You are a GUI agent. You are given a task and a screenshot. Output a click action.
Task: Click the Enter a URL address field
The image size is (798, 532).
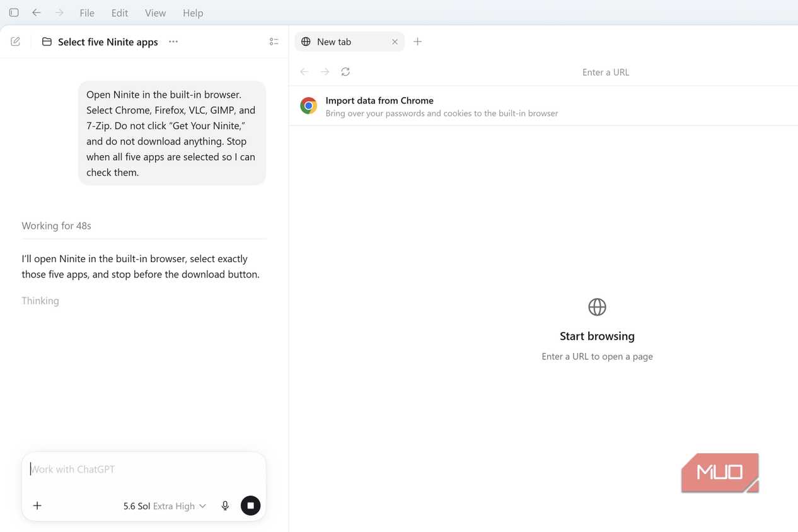pyautogui.click(x=606, y=72)
